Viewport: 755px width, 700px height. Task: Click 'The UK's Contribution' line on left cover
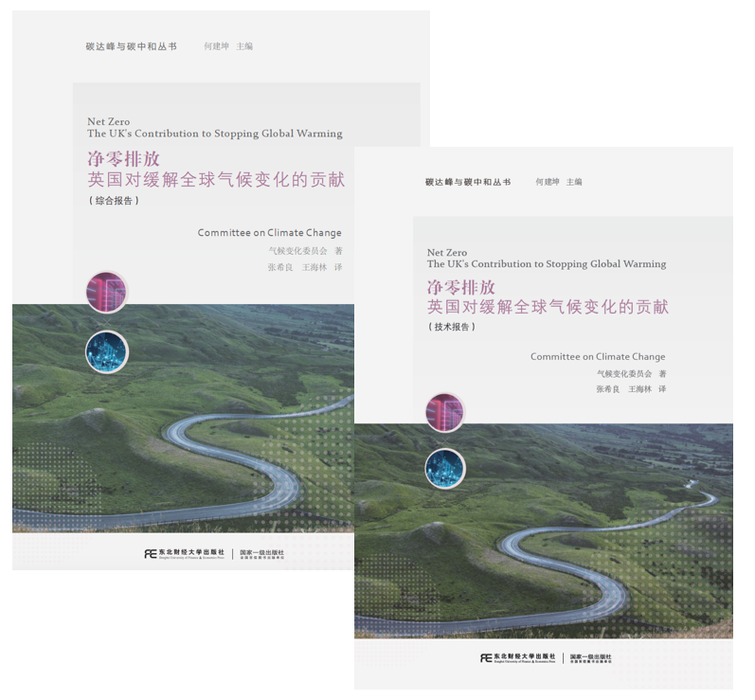click(x=215, y=134)
